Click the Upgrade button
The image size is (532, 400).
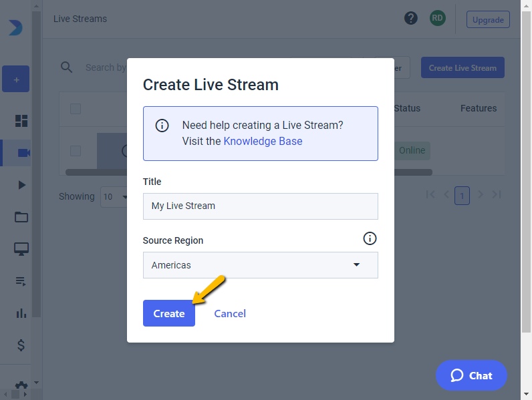[x=488, y=19]
